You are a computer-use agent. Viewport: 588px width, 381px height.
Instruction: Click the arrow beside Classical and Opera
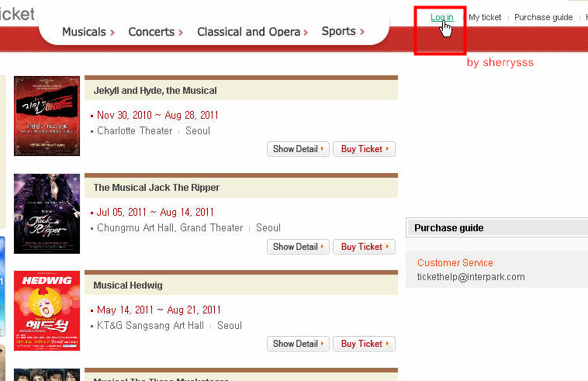coord(306,33)
